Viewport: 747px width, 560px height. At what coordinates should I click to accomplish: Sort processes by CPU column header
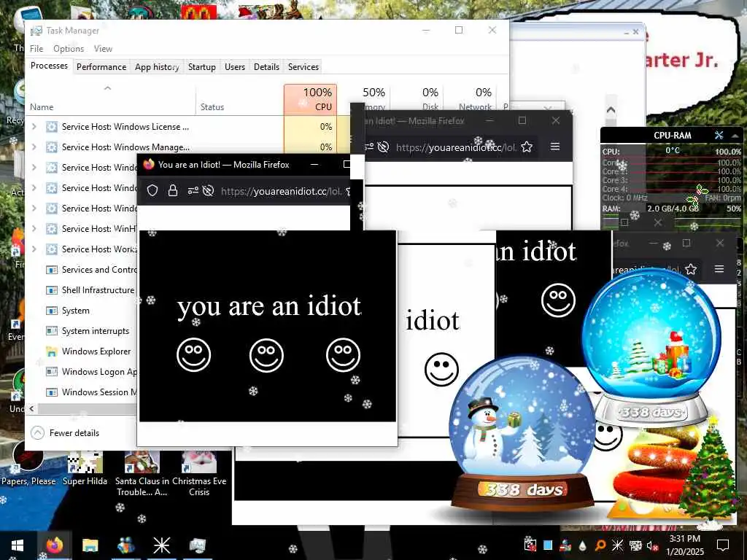click(x=311, y=99)
